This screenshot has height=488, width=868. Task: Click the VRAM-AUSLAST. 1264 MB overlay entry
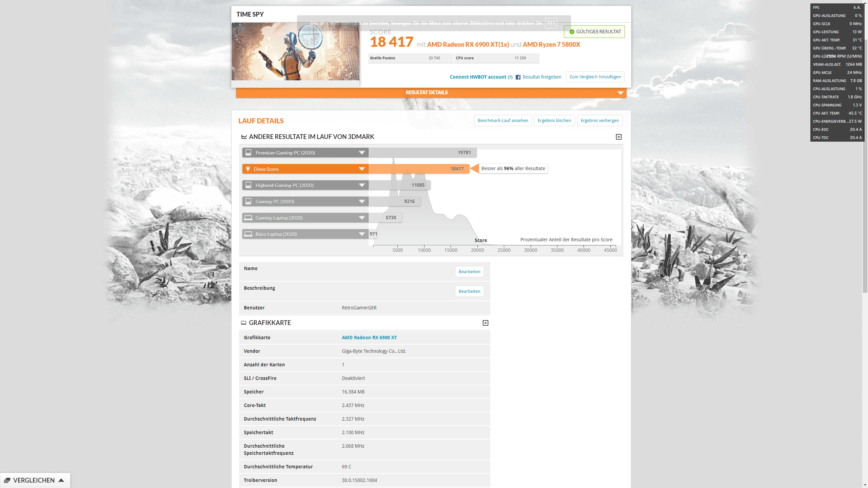(x=837, y=64)
